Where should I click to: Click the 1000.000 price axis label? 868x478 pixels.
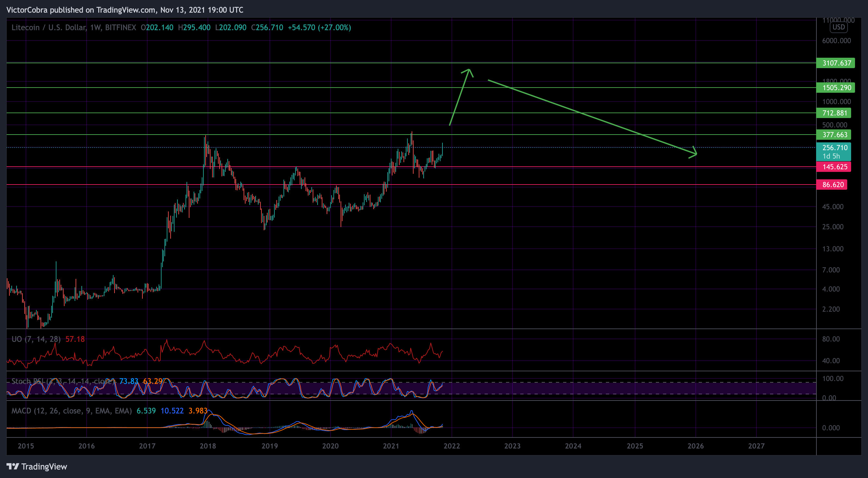[x=836, y=102]
